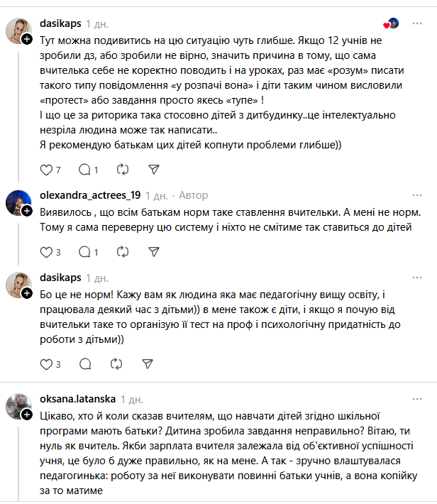The image size is (437, 504).
Task: Repost olexandra_actrees_19's comment
Action: click(x=122, y=251)
